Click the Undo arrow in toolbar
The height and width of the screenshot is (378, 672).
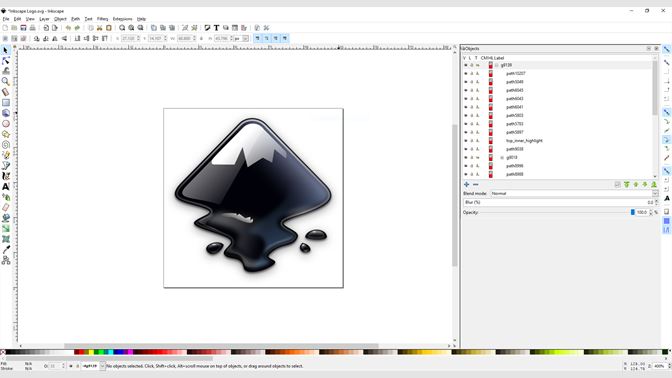(x=68, y=28)
